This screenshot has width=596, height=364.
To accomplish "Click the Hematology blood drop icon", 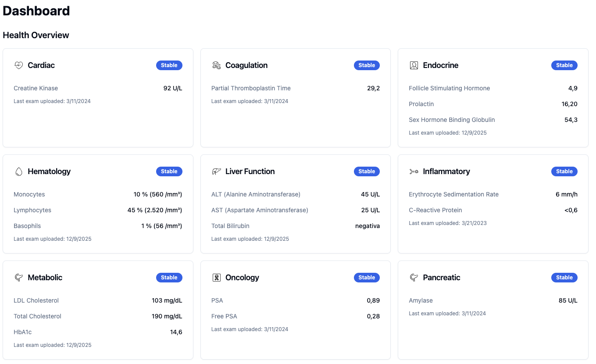I will 18,171.
